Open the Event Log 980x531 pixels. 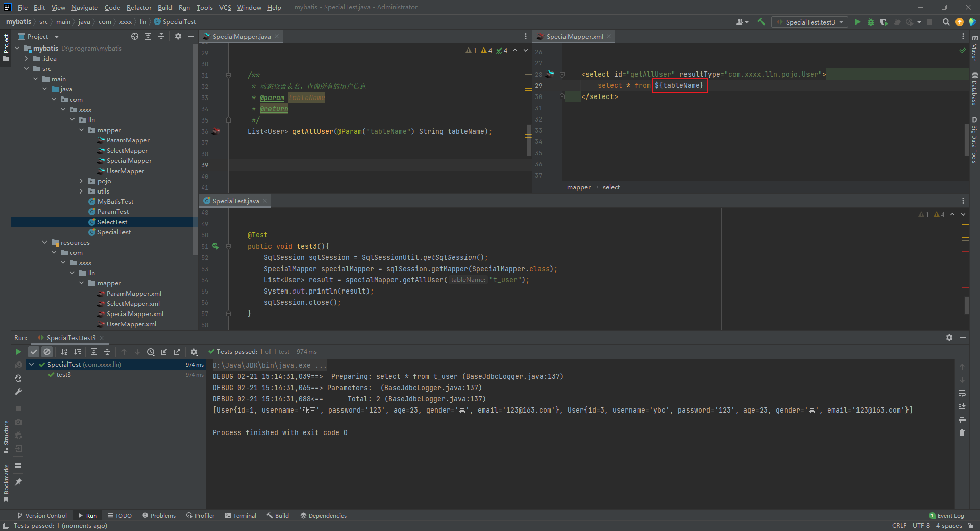click(x=947, y=516)
